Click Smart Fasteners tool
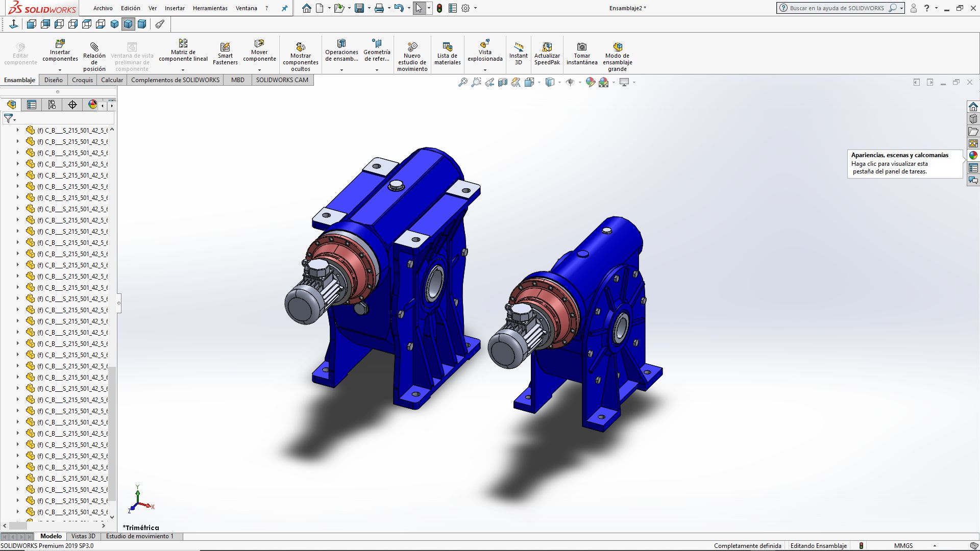Image resolution: width=980 pixels, height=551 pixels. pyautogui.click(x=225, y=54)
